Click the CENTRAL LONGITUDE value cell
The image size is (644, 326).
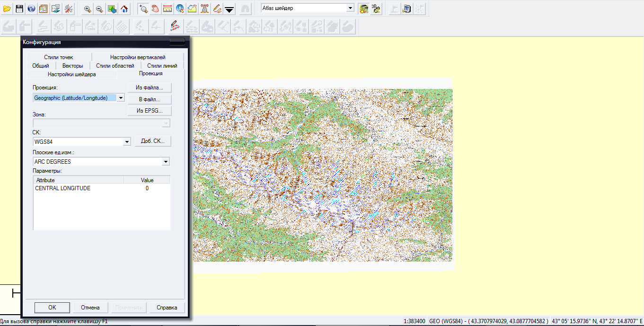click(147, 188)
